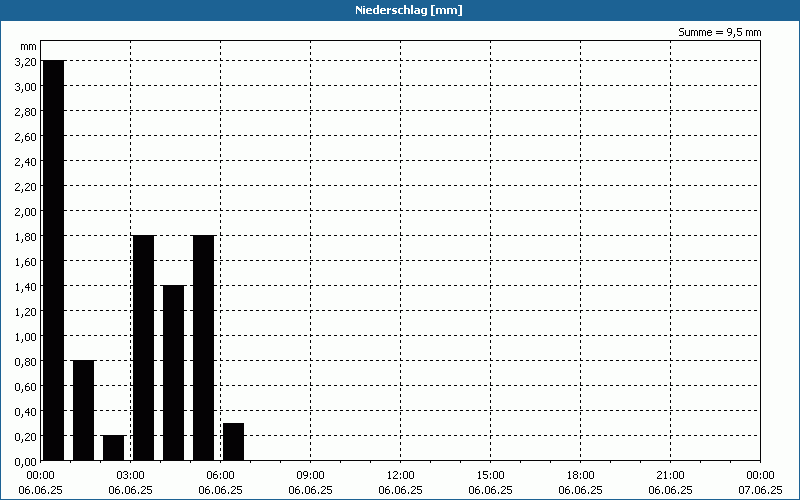Click the y-axis label "2,60"
The image size is (800, 500).
click(x=26, y=137)
